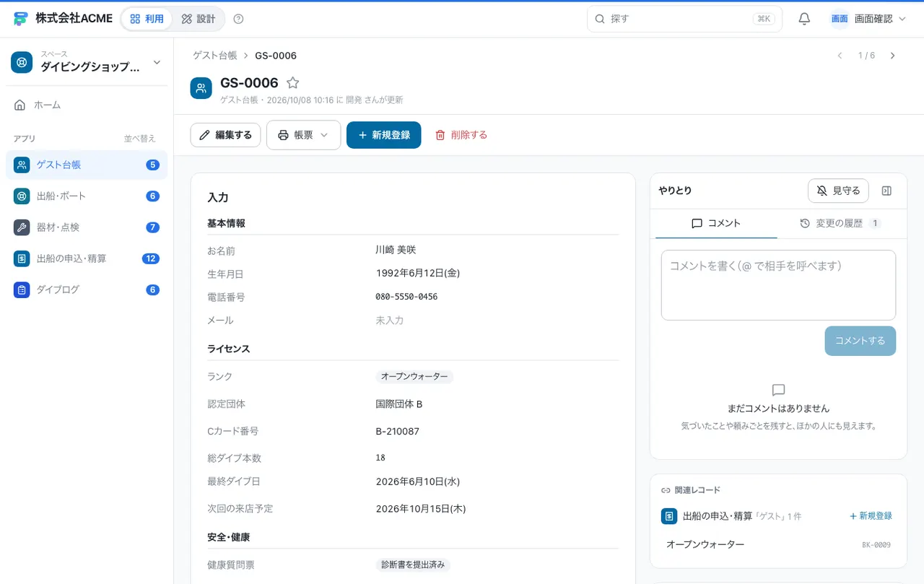
Task: Click the 出船の申込・精算 related record icon
Action: (x=669, y=516)
